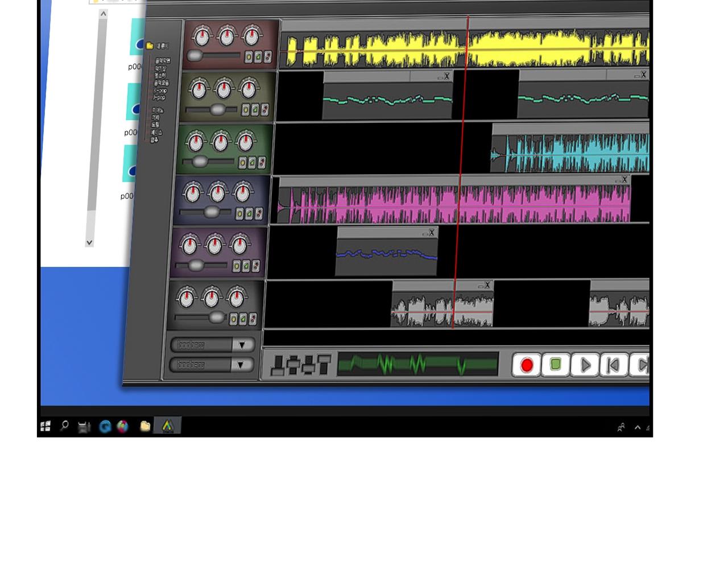
Task: Click the green Stop button
Action: click(x=556, y=365)
